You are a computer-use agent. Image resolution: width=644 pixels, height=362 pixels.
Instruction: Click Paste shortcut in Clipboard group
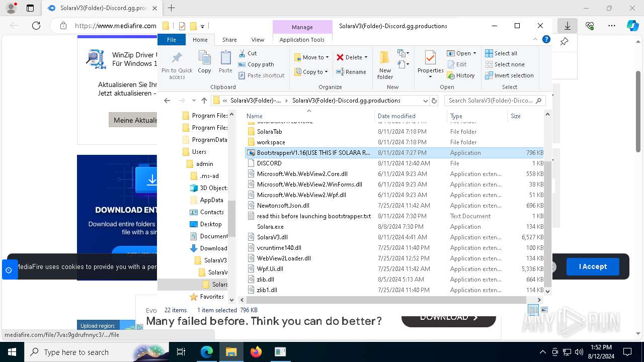point(262,75)
